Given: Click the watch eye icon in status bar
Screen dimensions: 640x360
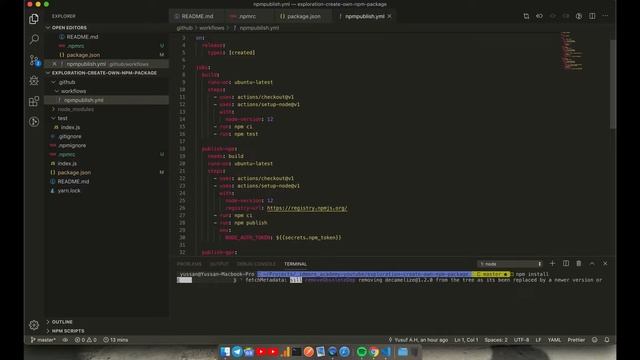Looking at the screenshot, I should pyautogui.click(x=65, y=340).
